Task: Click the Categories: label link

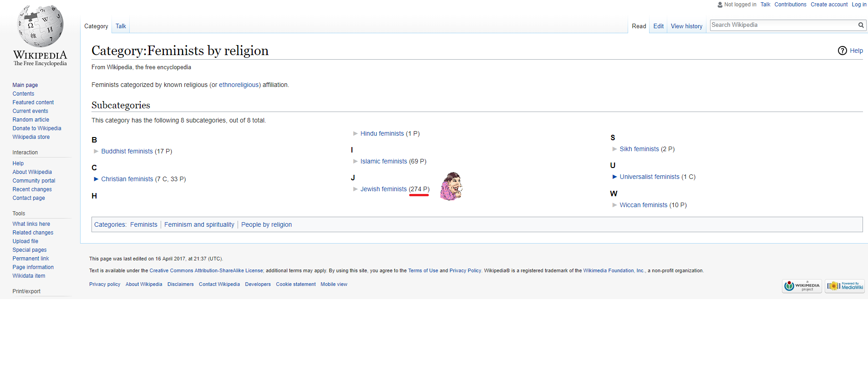Action: coord(110,224)
